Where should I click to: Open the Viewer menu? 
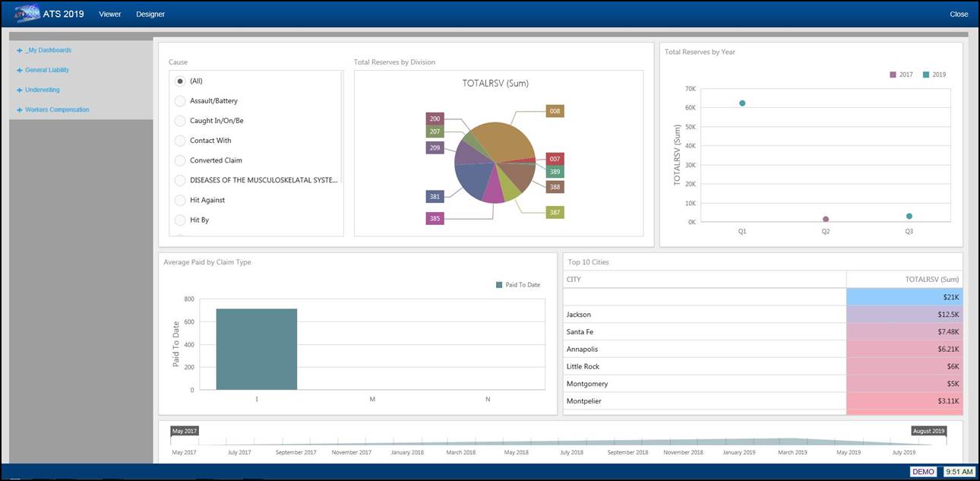click(x=109, y=14)
